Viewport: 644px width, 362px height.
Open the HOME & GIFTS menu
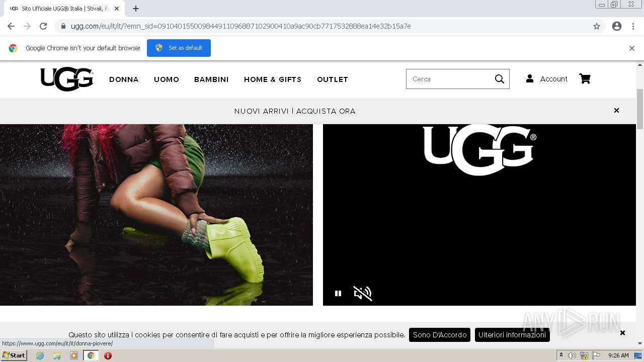pyautogui.click(x=273, y=79)
